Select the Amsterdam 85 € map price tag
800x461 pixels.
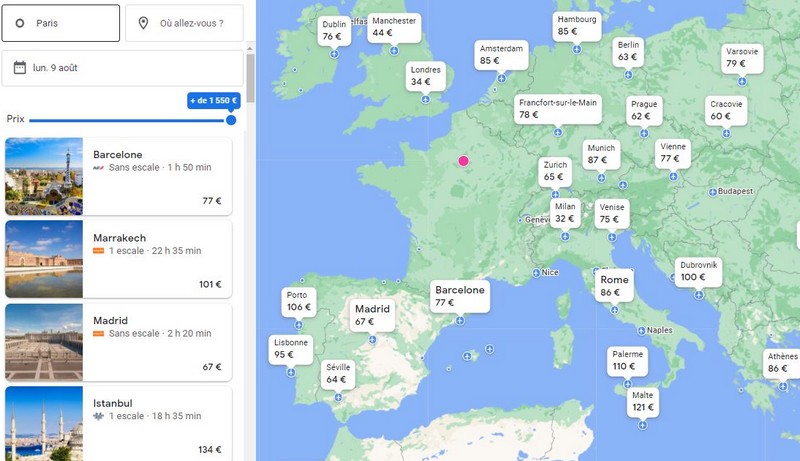tap(501, 54)
